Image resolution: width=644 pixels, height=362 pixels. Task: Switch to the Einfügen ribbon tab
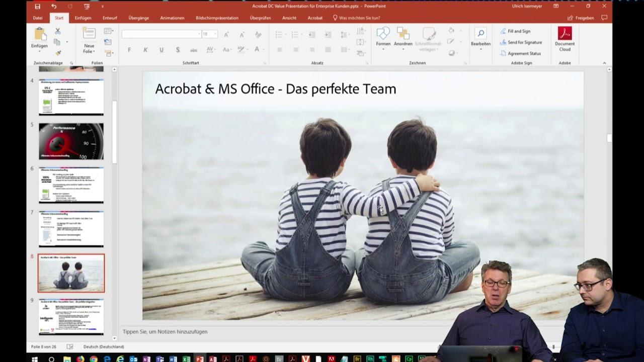pyautogui.click(x=83, y=18)
